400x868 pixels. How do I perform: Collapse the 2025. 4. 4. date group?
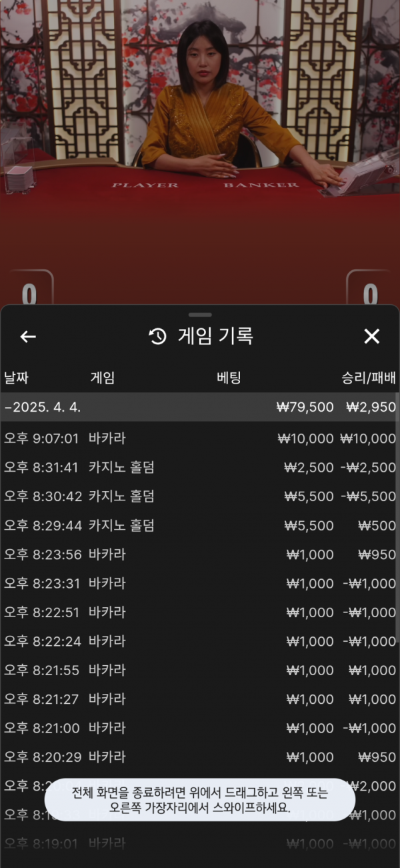[x=43, y=407]
